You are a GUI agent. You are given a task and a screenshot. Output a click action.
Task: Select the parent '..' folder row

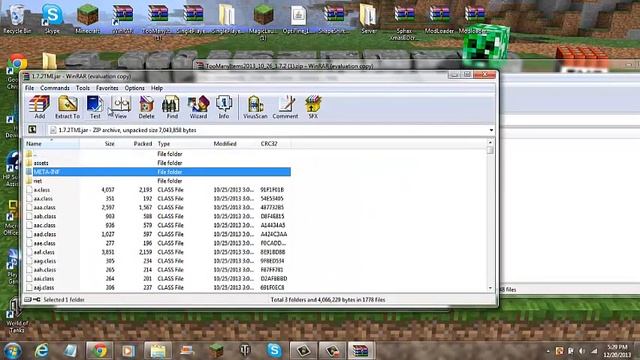[158, 154]
